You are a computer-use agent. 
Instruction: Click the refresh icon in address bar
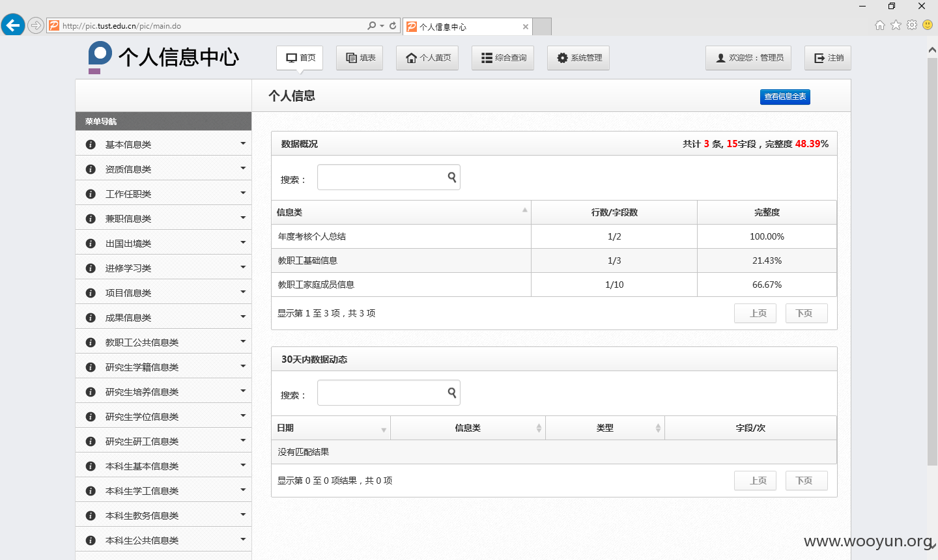393,26
